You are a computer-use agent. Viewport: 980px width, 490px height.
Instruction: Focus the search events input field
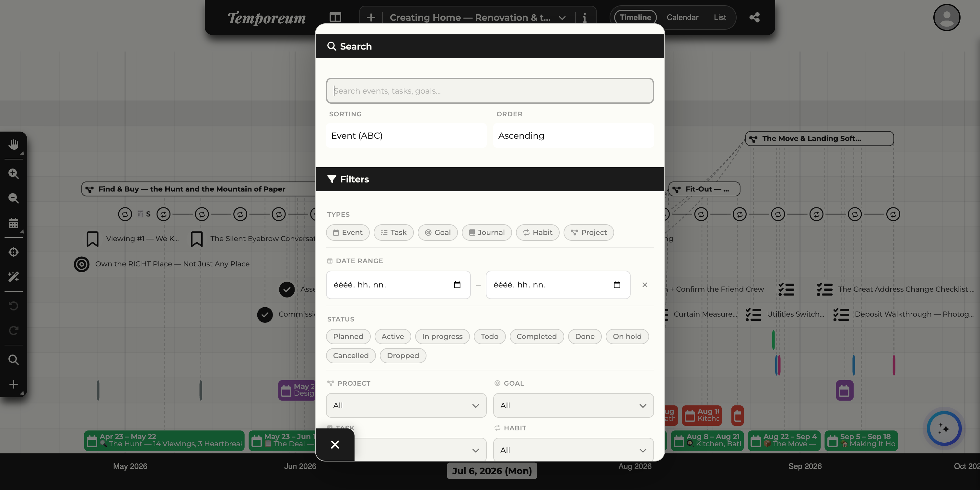coord(490,90)
